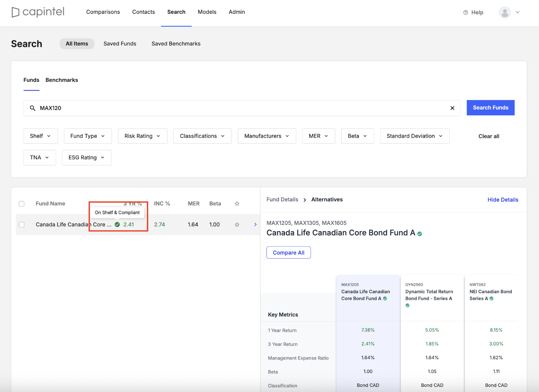Sort by INC % column header
The width and height of the screenshot is (539, 392).
coord(162,204)
